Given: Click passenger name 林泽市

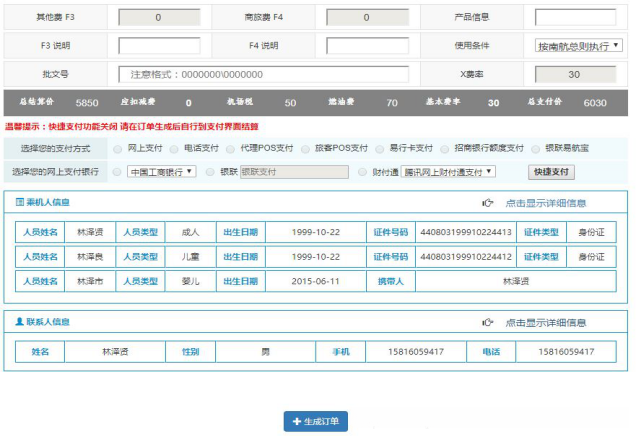Looking at the screenshot, I should 90,281.
